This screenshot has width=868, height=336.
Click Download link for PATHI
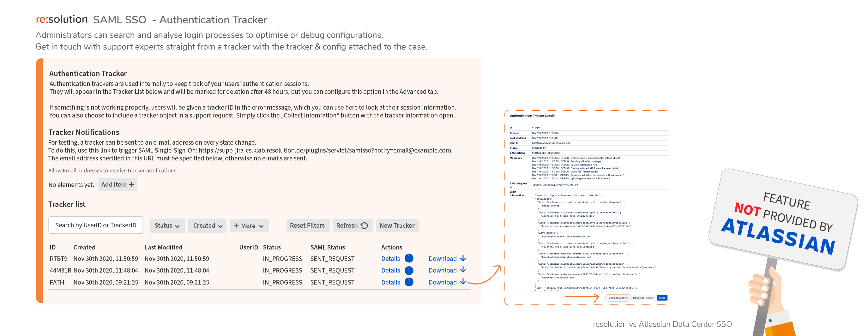tap(443, 282)
